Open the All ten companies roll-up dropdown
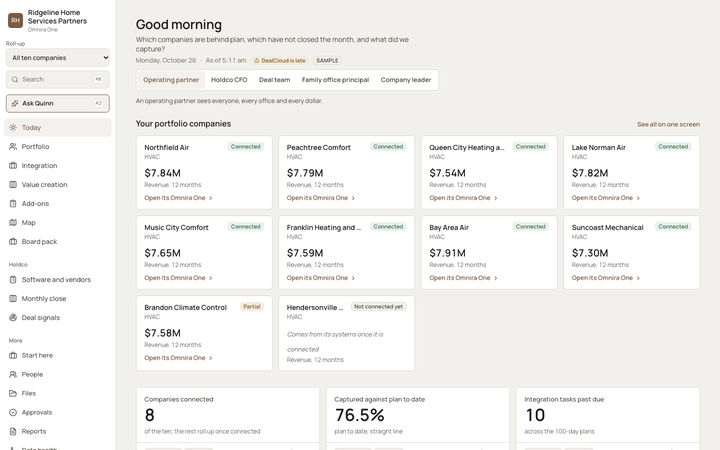 click(58, 58)
